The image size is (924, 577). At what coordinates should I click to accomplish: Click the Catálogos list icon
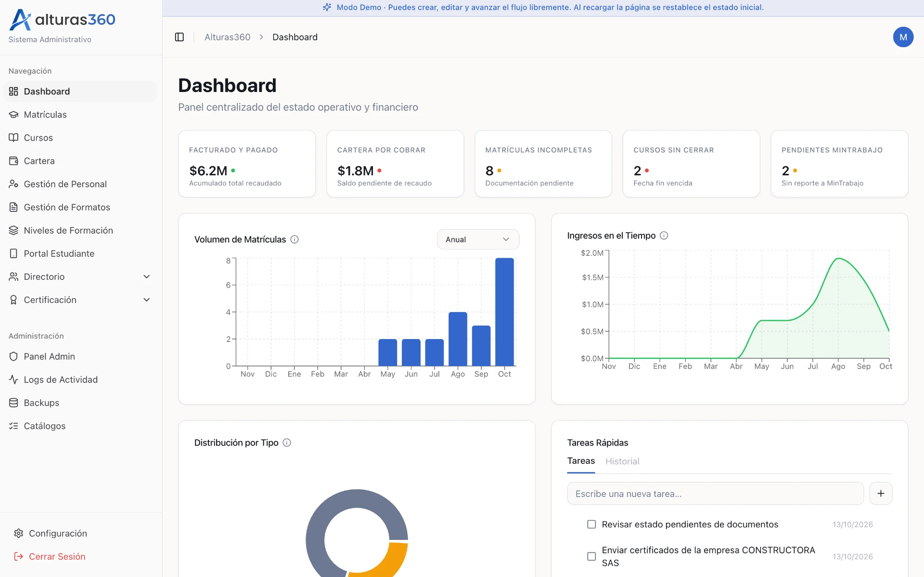coord(13,426)
